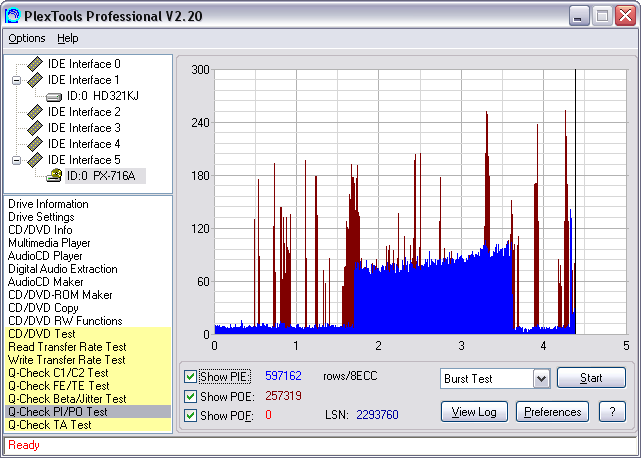Open AudioCD Maker
Screen dimensions: 641x458
click(x=45, y=282)
